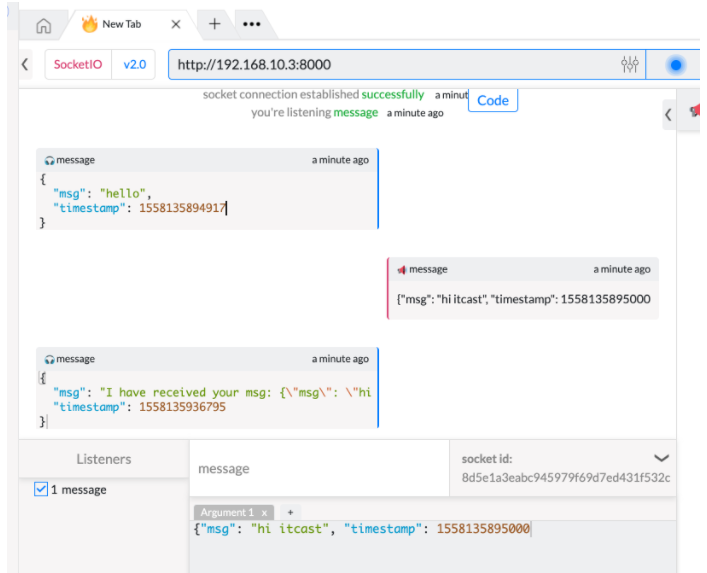Screen dimensions: 707x573
Task: Click the socket id value text
Action: click(565, 477)
